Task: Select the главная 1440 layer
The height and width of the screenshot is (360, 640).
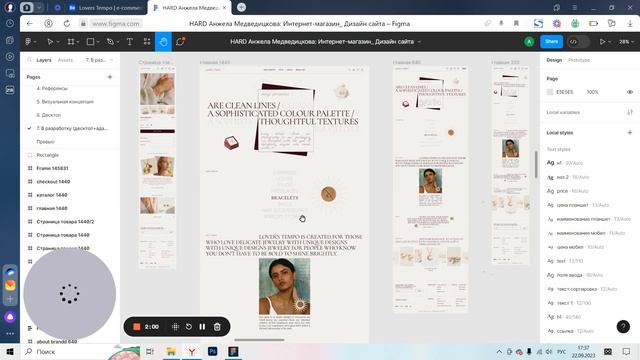Action: click(x=52, y=208)
